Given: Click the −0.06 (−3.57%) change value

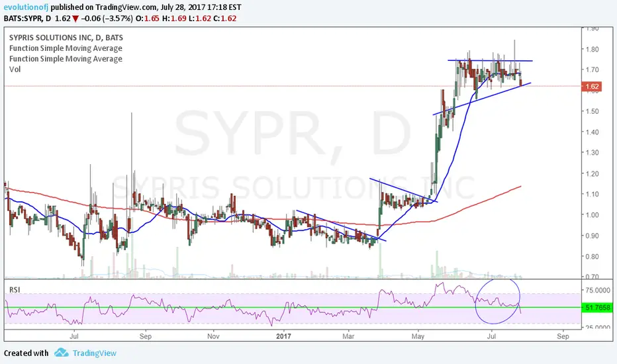Looking at the screenshot, I should pos(107,18).
